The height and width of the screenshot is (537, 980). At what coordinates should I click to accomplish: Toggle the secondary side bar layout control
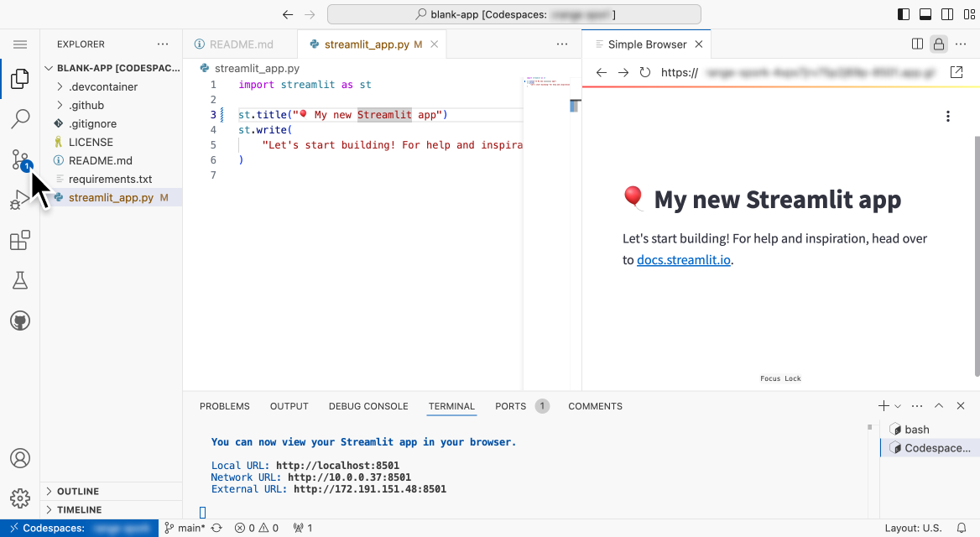click(949, 13)
